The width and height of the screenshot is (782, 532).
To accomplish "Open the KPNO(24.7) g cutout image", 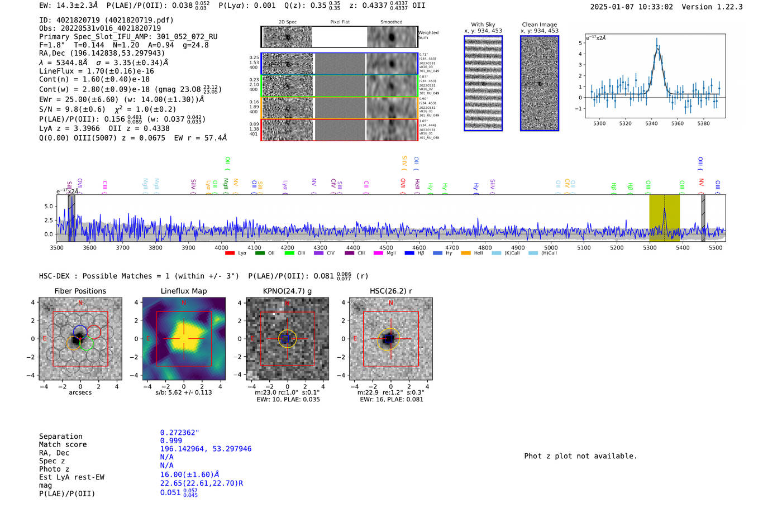I will pos(287,339).
